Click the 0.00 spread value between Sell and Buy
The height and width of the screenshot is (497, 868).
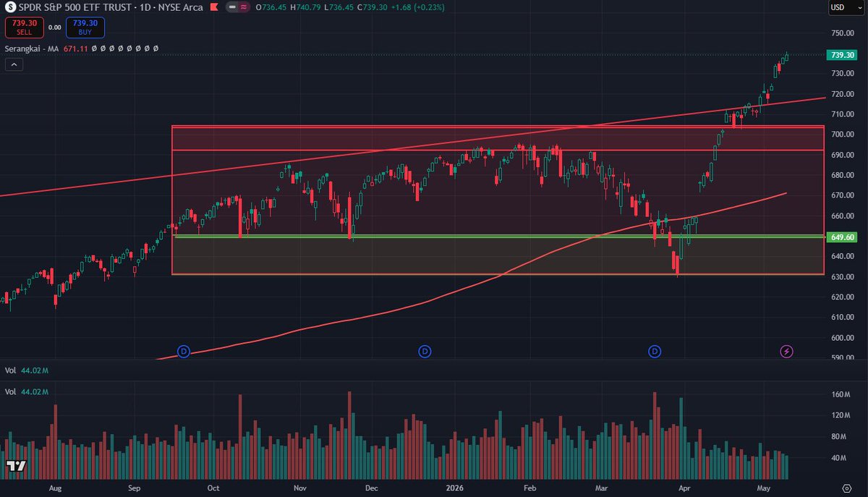pyautogui.click(x=54, y=27)
